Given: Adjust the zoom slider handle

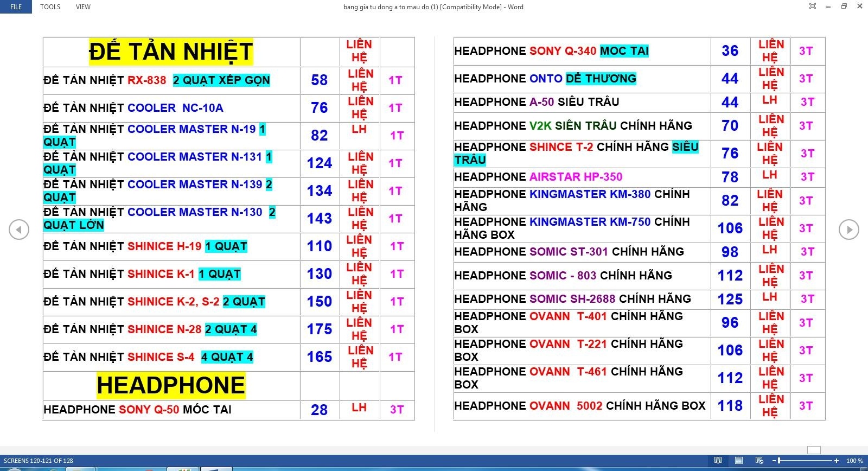Looking at the screenshot, I should (x=780, y=460).
